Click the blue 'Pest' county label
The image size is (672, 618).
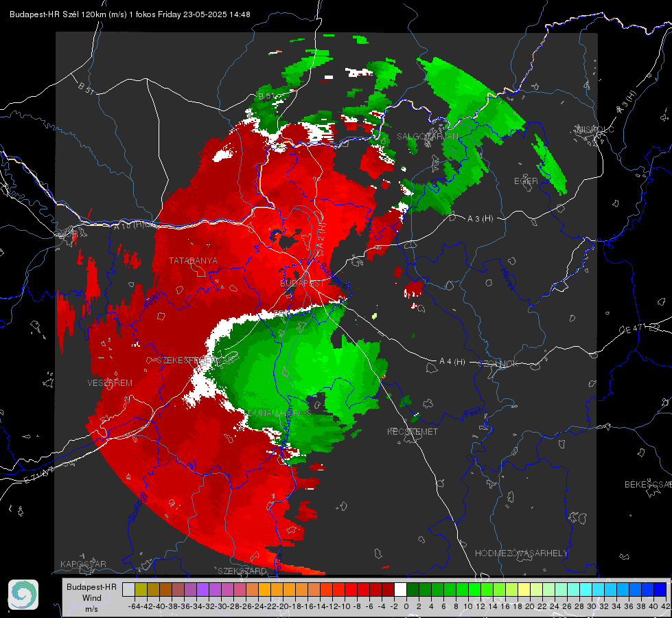pyautogui.click(x=472, y=413)
